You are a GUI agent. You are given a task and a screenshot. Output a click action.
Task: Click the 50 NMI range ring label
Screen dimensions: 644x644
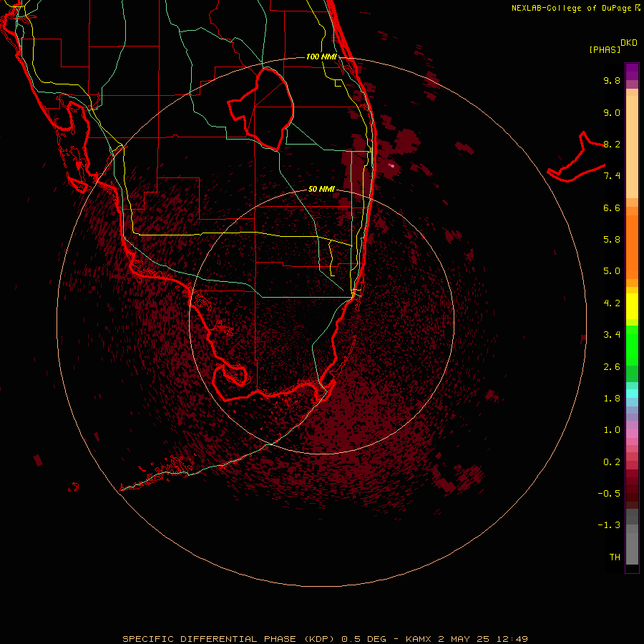[321, 189]
